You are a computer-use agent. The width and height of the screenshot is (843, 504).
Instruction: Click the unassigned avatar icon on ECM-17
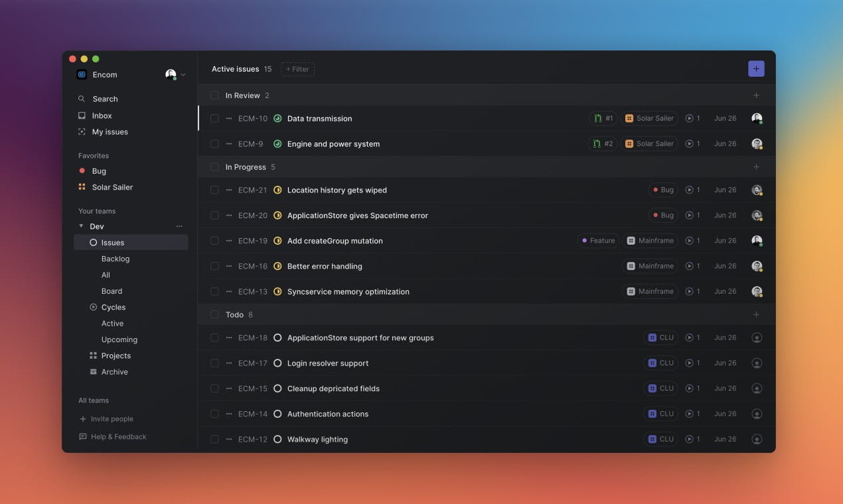click(756, 363)
